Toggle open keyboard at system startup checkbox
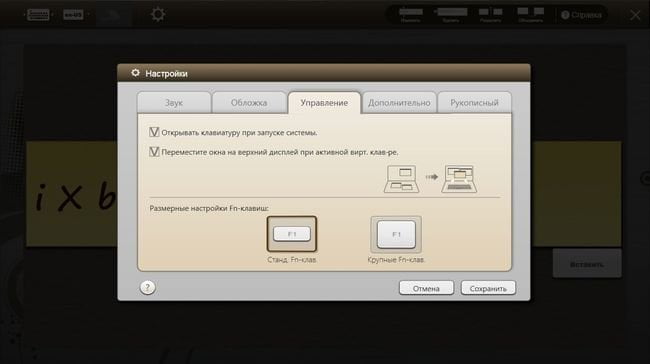Screen dimensions: 650x364 point(154,132)
